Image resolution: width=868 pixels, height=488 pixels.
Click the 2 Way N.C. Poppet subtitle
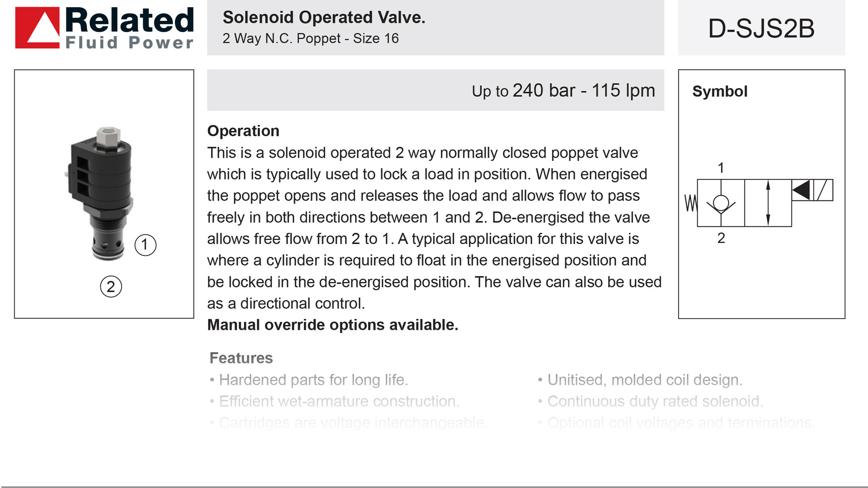pos(311,38)
